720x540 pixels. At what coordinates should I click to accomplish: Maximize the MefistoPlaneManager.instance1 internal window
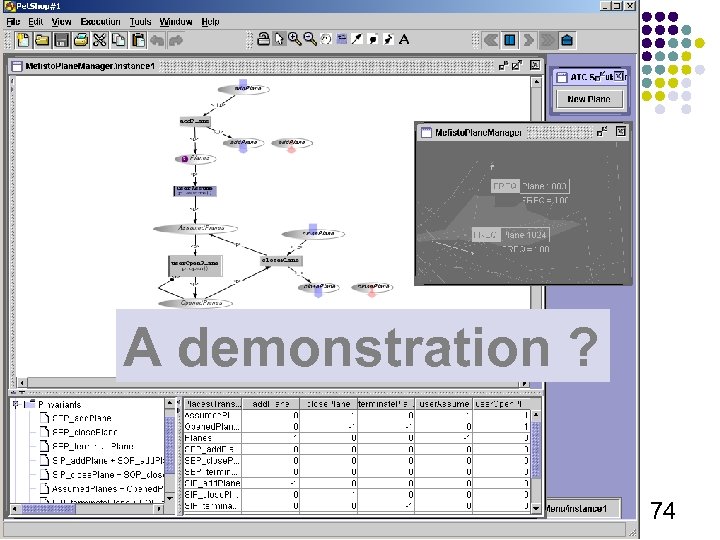(x=517, y=66)
